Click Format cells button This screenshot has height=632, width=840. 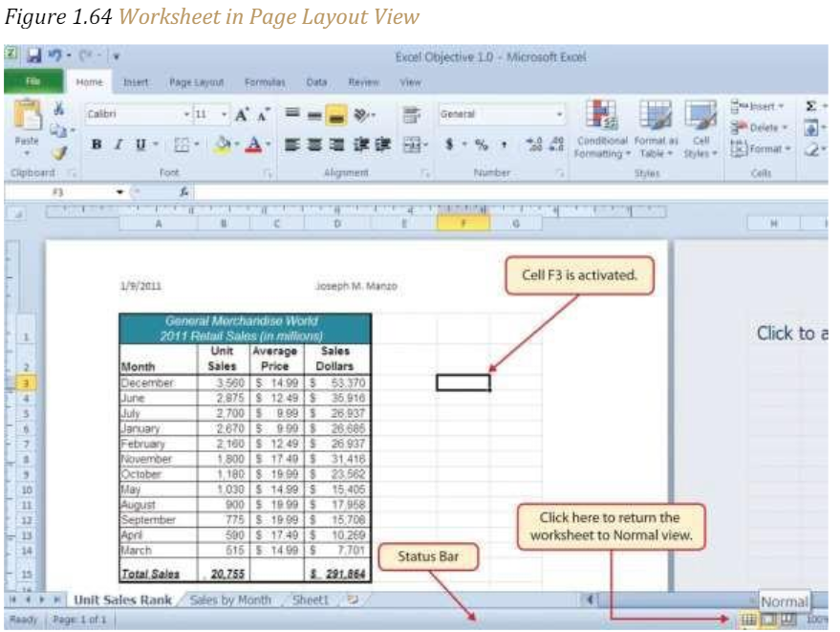761,148
